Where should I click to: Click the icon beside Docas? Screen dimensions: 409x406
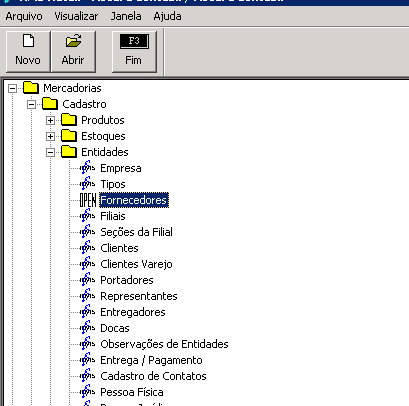click(87, 327)
